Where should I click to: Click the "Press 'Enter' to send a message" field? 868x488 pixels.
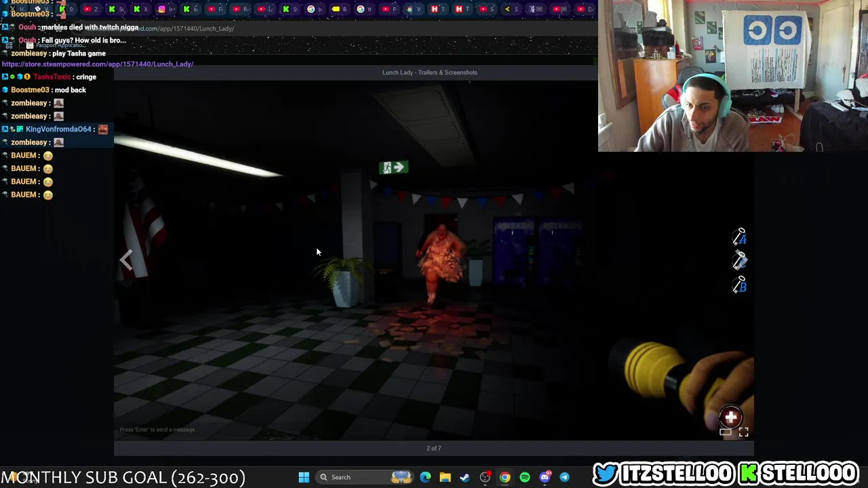pyautogui.click(x=157, y=430)
